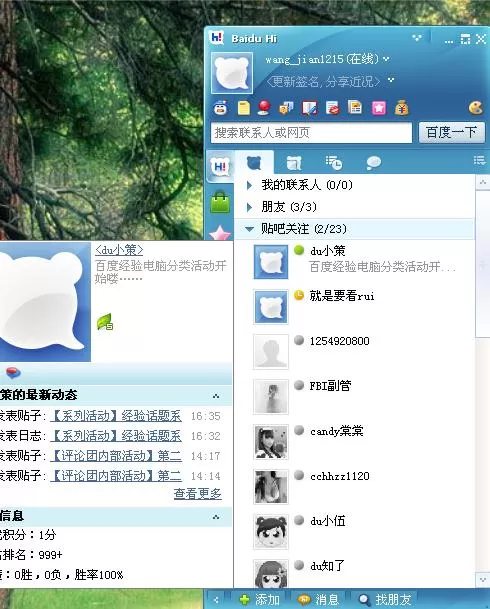Click the Baidu Hi logo in title bar

pyautogui.click(x=216, y=38)
